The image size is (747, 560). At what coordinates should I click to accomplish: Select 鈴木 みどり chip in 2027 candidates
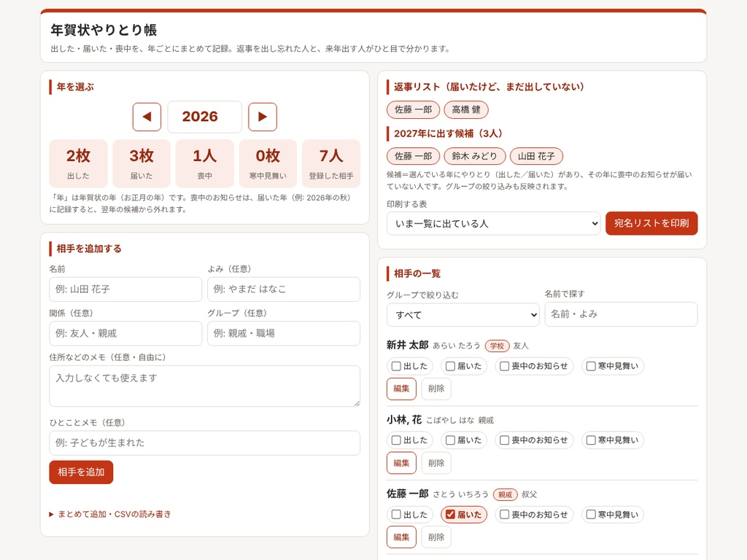tap(474, 156)
